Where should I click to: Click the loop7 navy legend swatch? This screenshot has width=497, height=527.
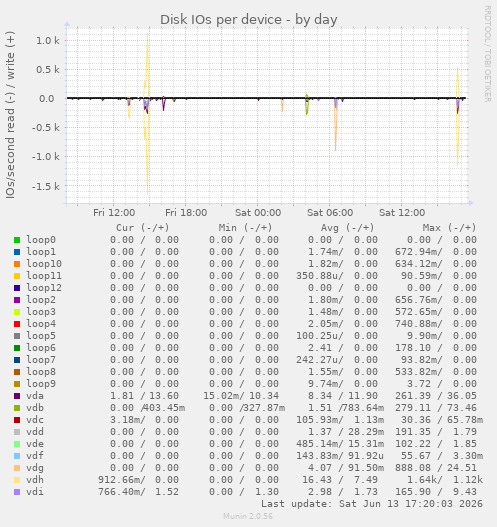tap(17, 360)
